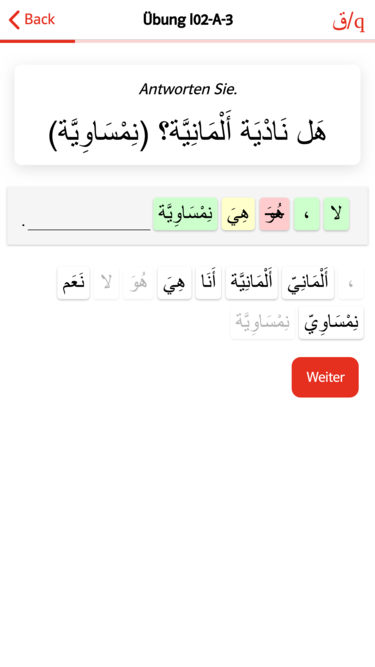Tap the red back chevron icon
This screenshot has height=667, width=375.
pos(14,20)
